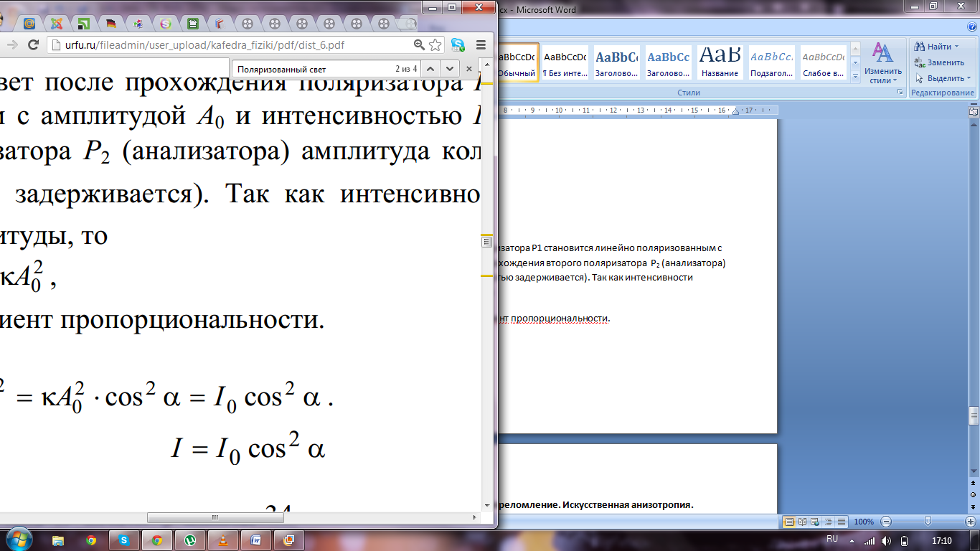
Task: Switch to the tab with green-black square icon
Action: coord(84,23)
